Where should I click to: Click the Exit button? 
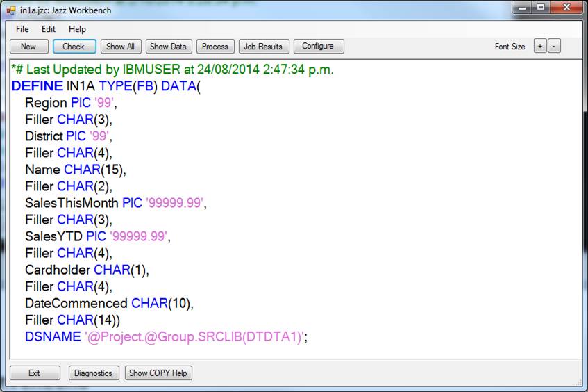tap(35, 373)
